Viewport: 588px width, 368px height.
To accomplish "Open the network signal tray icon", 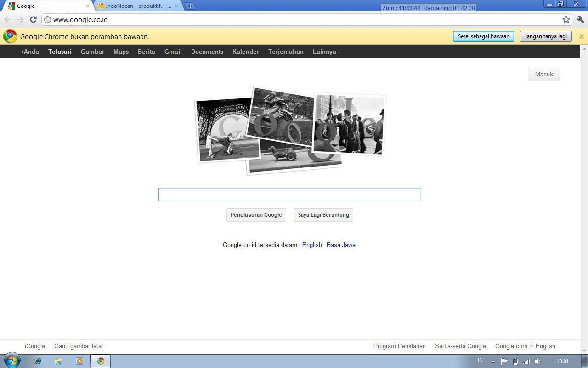I will 526,362.
